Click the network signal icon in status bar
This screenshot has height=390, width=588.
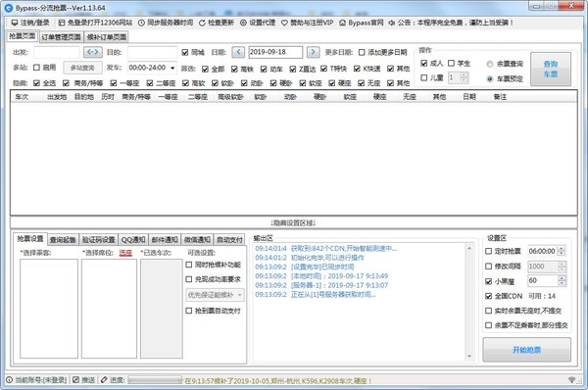[x=572, y=380]
